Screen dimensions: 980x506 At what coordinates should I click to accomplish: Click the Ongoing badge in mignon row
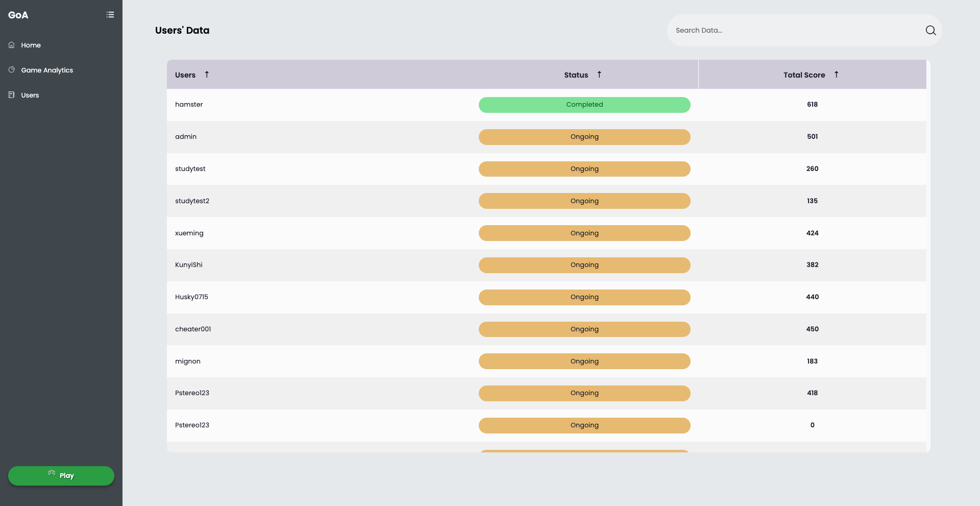pos(584,362)
